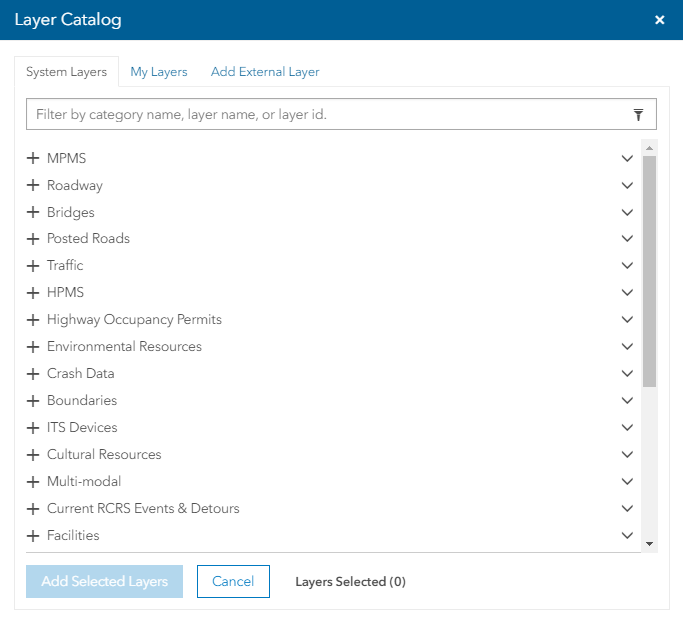The width and height of the screenshot is (683, 630).
Task: Add the Roadway category via plus icon
Action: click(33, 185)
